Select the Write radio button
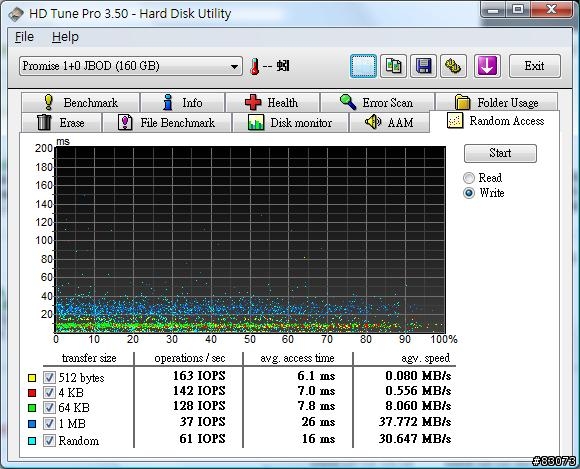This screenshot has height=469, width=580. pos(469,193)
